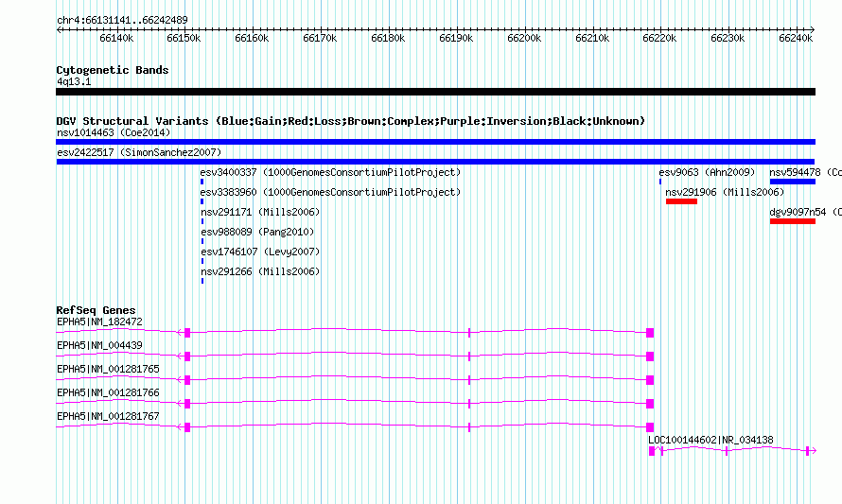Click esv1746107 (Levy2007) variant label
Image resolution: width=842 pixels, height=504 pixels.
(260, 252)
